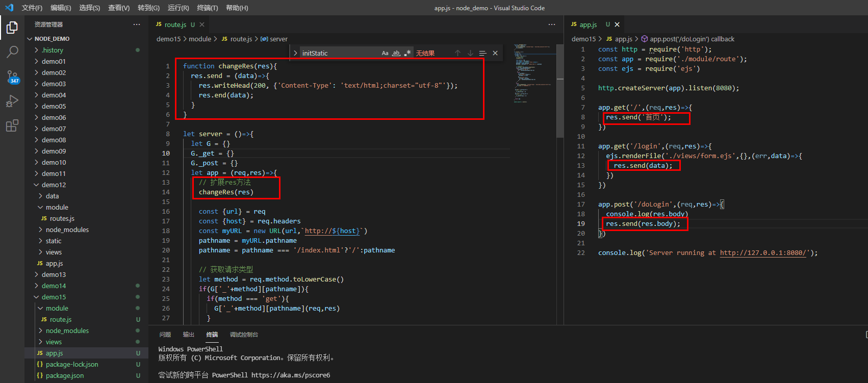The height and width of the screenshot is (383, 868).
Task: Expand the static folder in demo12
Action: [x=86, y=241]
